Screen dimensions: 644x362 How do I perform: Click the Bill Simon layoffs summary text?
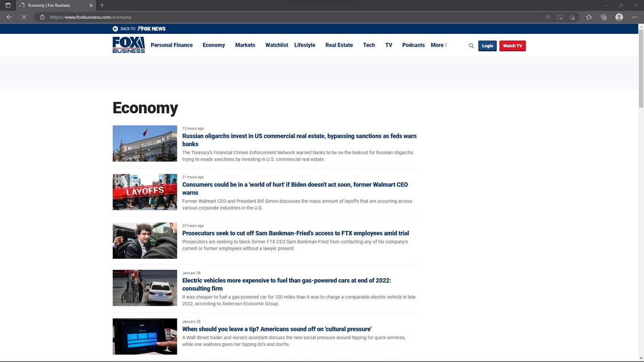[297, 205]
